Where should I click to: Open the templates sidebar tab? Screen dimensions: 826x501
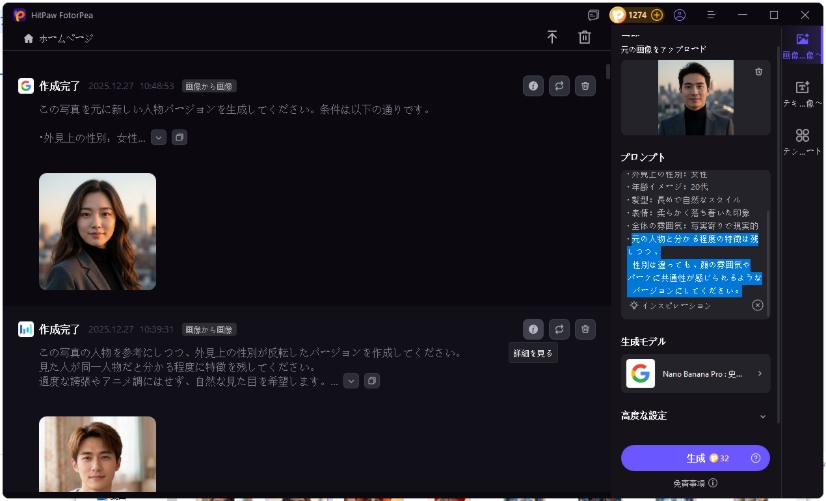click(802, 141)
